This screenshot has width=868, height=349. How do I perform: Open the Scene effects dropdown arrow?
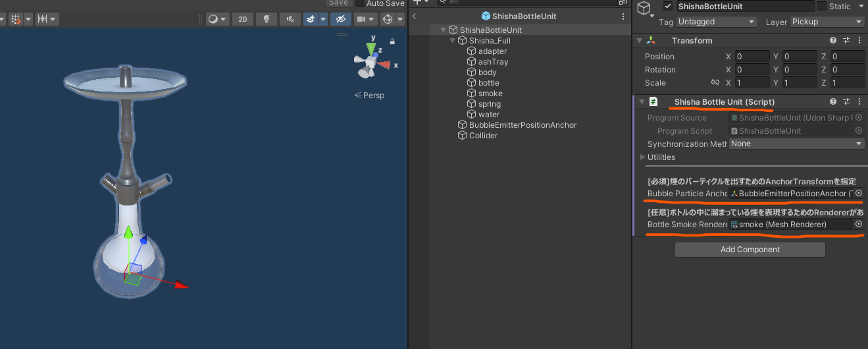(323, 19)
